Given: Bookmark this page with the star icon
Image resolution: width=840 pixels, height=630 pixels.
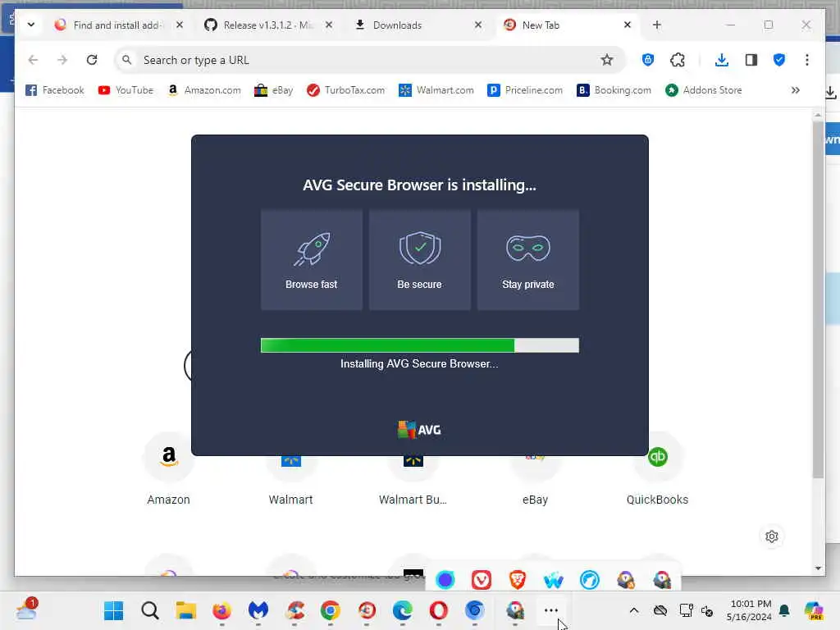Looking at the screenshot, I should click(x=606, y=60).
